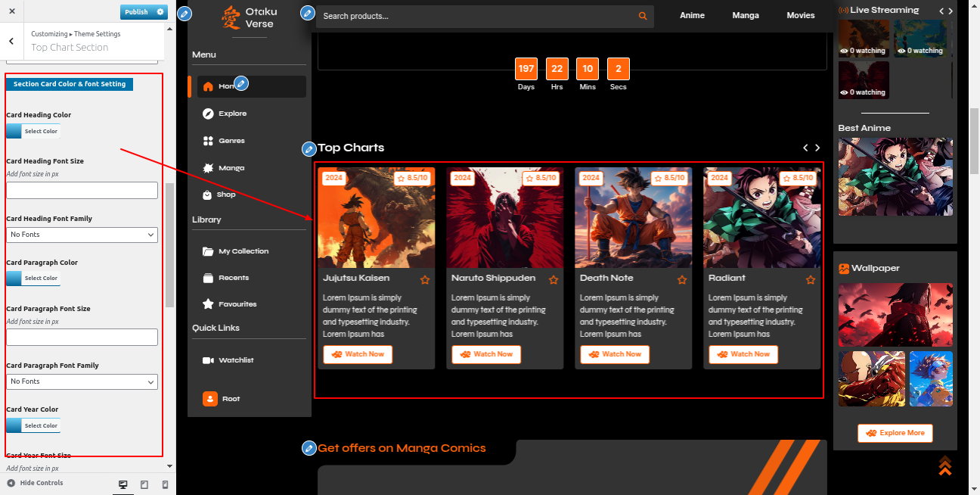Go to next Top Charts slide arrow

[x=817, y=148]
